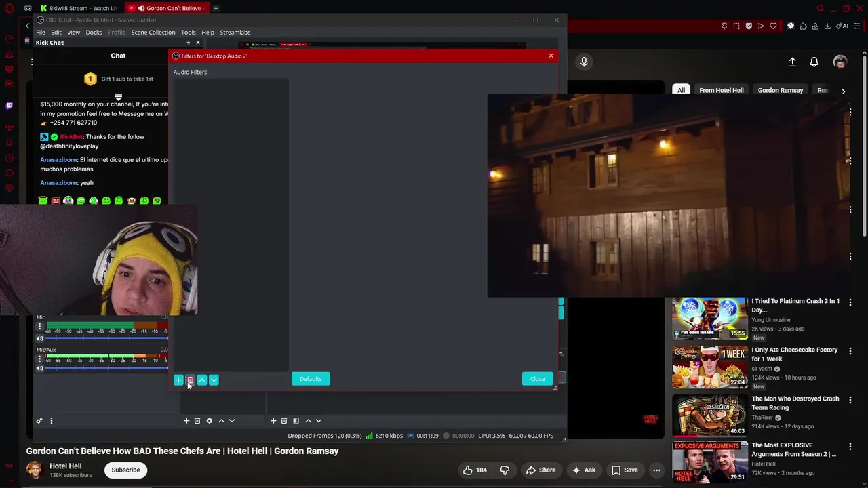Move source up arrow
The image size is (868, 488).
[308, 421]
